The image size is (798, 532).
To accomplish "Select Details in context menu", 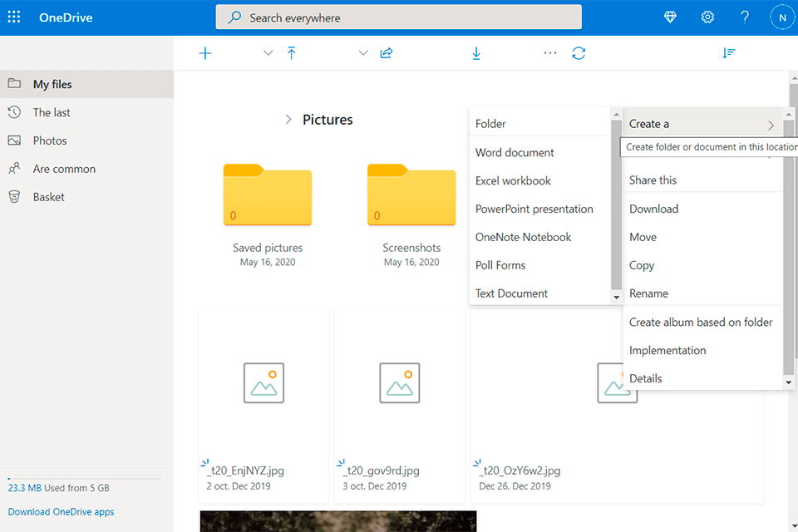I will pyautogui.click(x=703, y=378).
